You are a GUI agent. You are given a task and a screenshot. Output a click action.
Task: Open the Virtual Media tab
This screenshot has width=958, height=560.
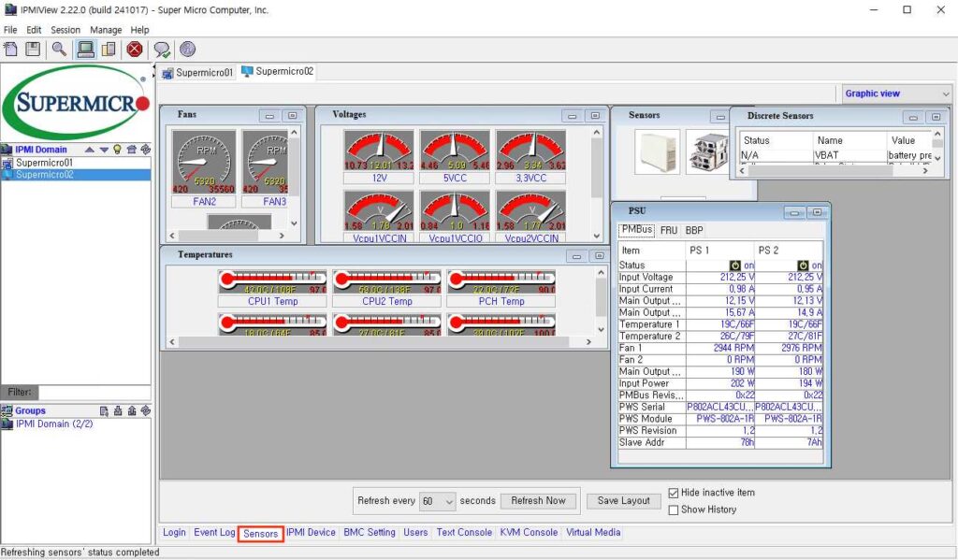pos(593,533)
